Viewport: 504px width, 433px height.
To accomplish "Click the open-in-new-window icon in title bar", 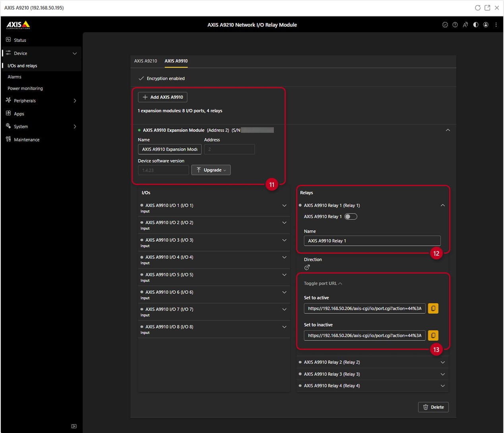I will 487,8.
